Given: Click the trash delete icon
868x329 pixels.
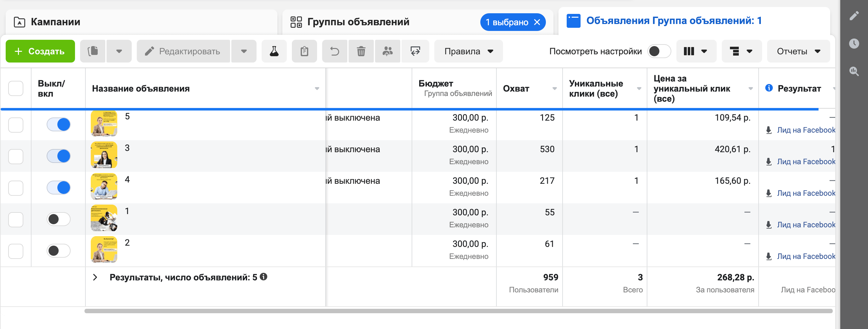Looking at the screenshot, I should (361, 51).
